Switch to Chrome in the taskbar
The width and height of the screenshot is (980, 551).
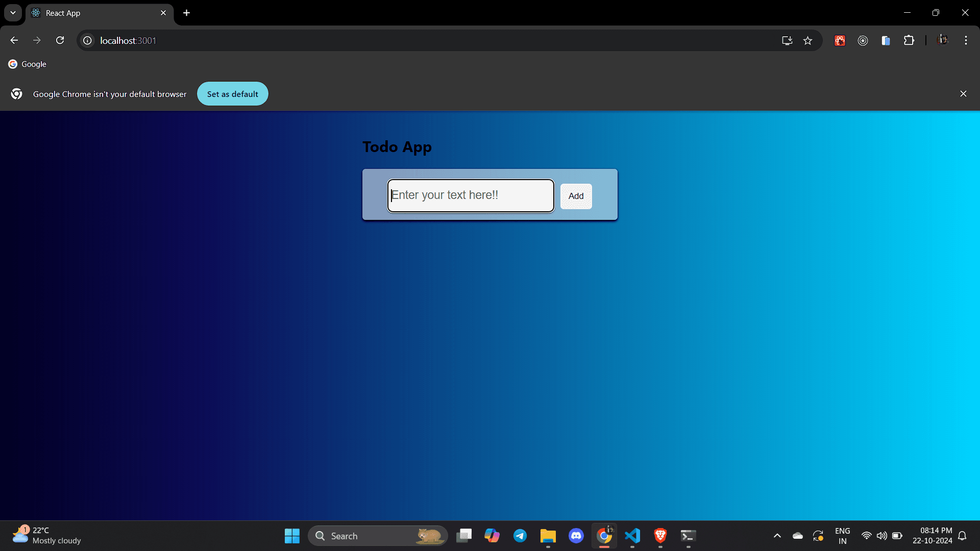(x=604, y=536)
